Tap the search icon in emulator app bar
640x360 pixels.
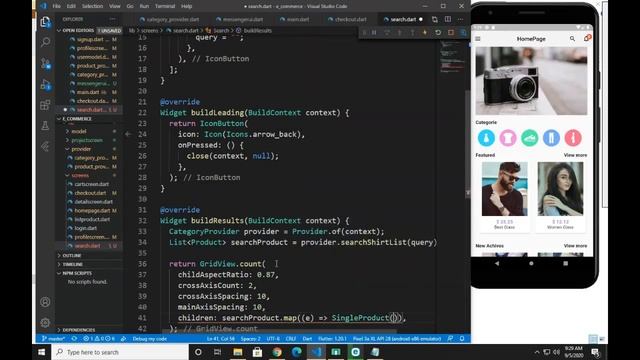pyautogui.click(x=572, y=39)
